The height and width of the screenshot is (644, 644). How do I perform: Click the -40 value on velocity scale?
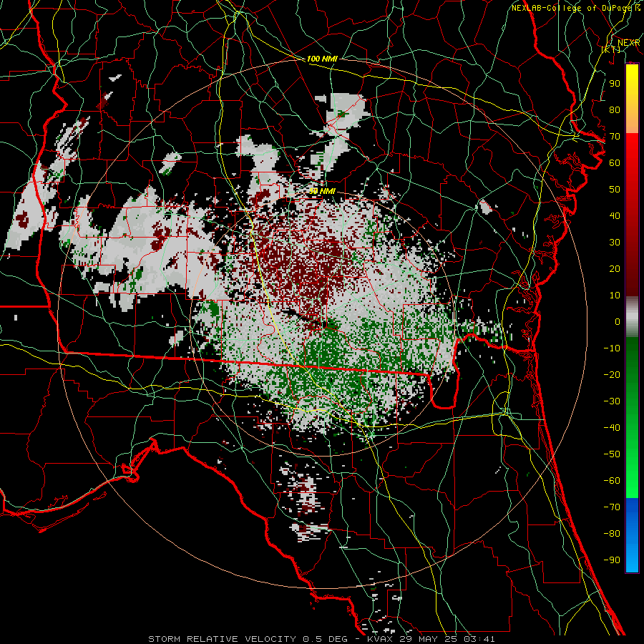coord(612,428)
